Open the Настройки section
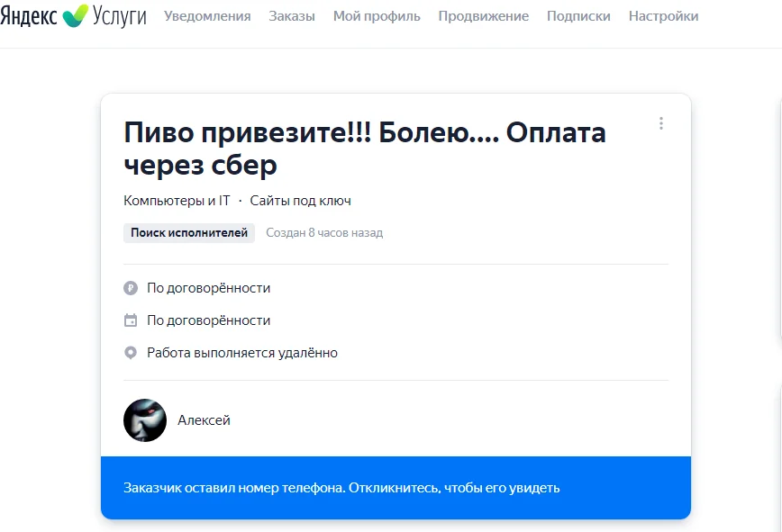The image size is (782, 532). coord(663,15)
